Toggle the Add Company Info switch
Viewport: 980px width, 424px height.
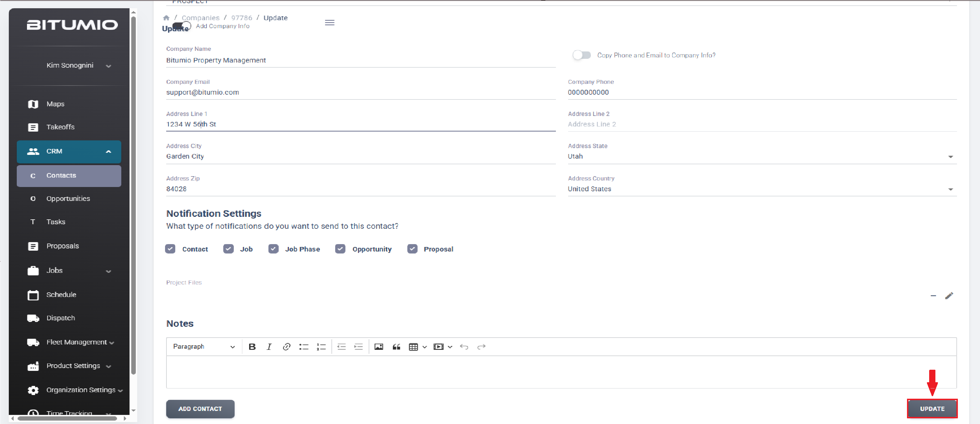coord(182,26)
